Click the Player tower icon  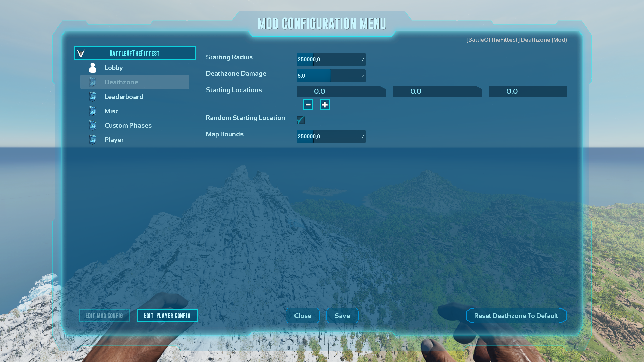click(x=93, y=140)
